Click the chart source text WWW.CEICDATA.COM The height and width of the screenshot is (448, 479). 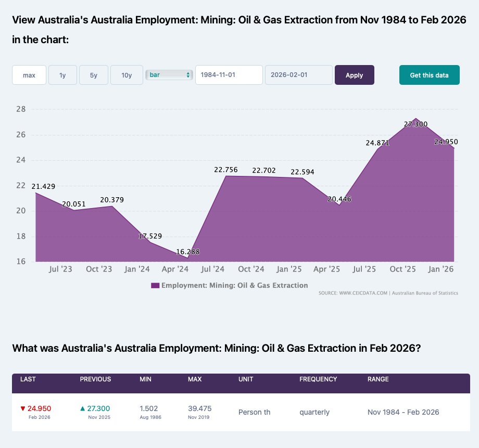tap(363, 293)
